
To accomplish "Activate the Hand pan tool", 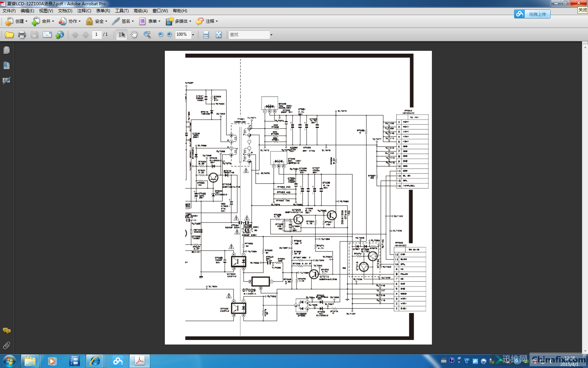I will (x=134, y=35).
